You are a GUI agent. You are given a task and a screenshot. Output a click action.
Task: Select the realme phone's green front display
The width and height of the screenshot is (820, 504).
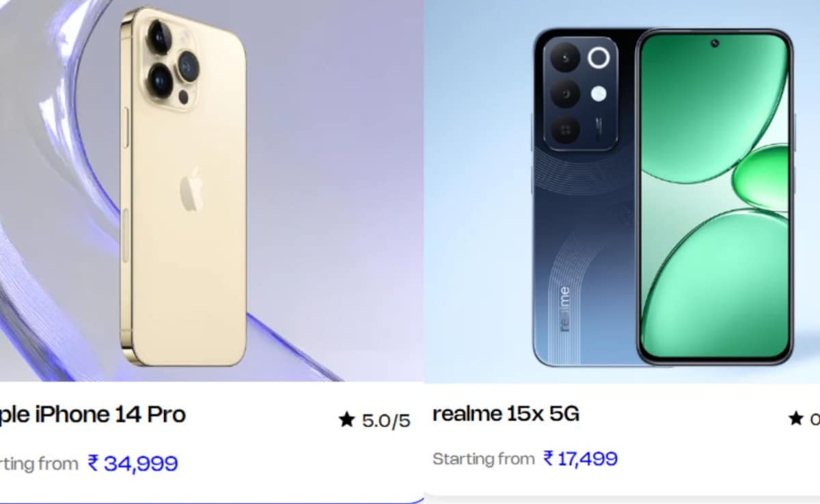pos(714,198)
